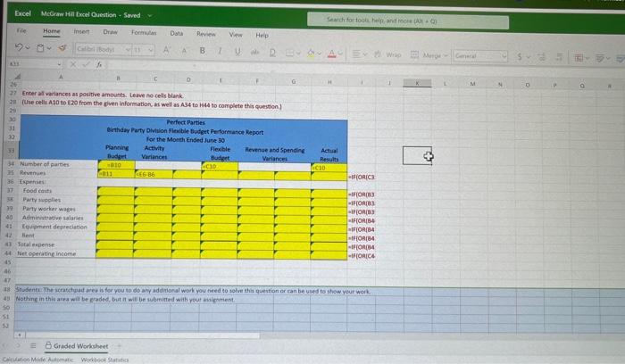Click the fx Insert Function icon
625x364 pixels.
pyautogui.click(x=98, y=64)
